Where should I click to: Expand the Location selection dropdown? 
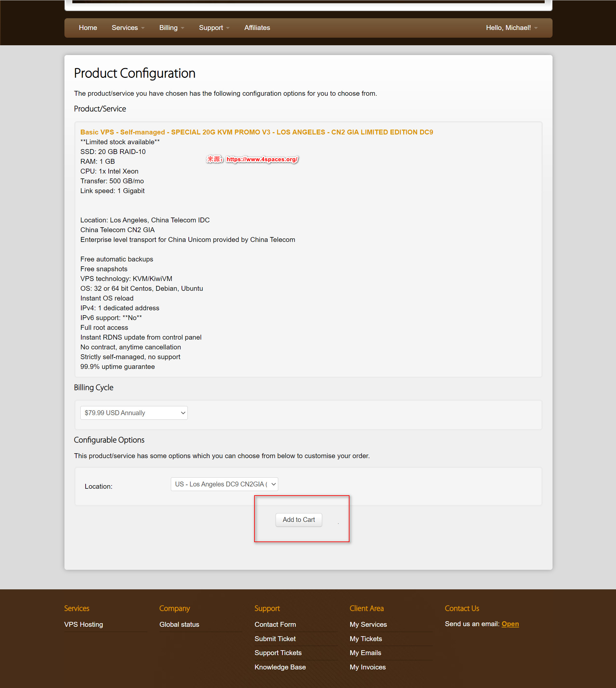pos(224,484)
